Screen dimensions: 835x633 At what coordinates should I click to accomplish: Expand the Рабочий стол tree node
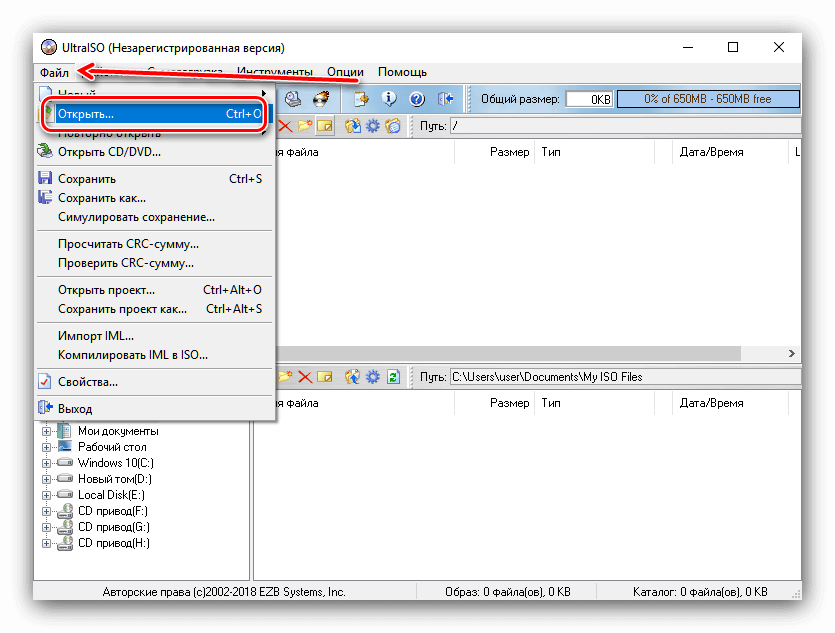click(x=46, y=447)
